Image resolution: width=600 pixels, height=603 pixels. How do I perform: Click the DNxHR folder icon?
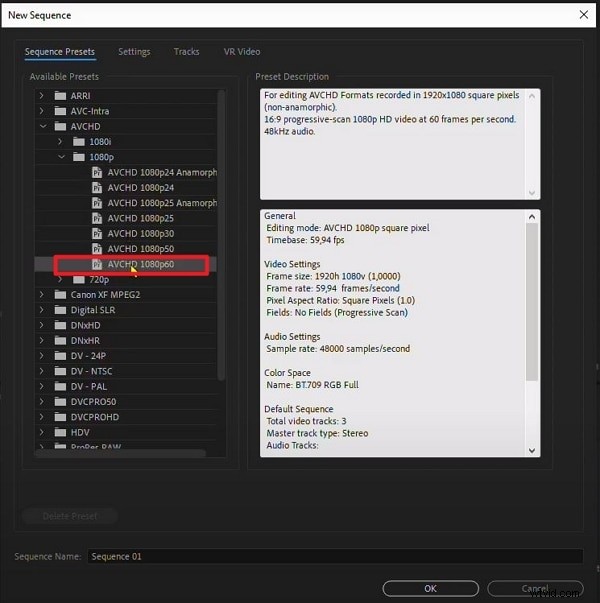click(60, 340)
